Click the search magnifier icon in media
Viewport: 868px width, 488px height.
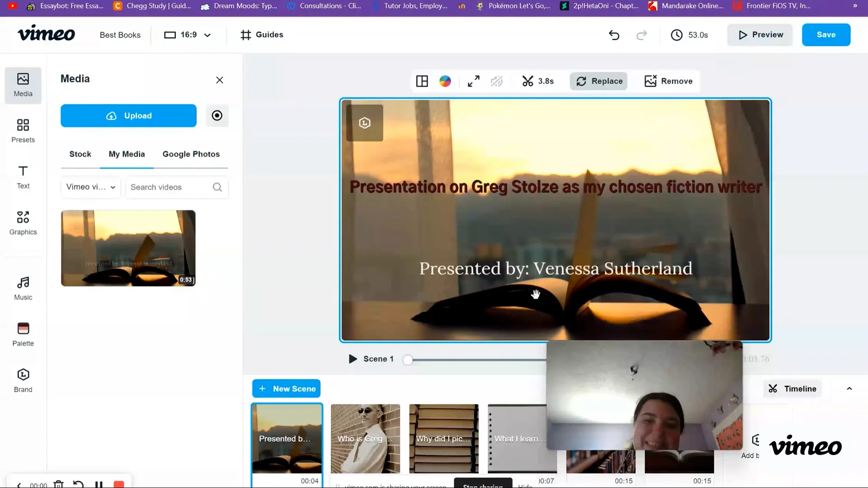click(217, 187)
